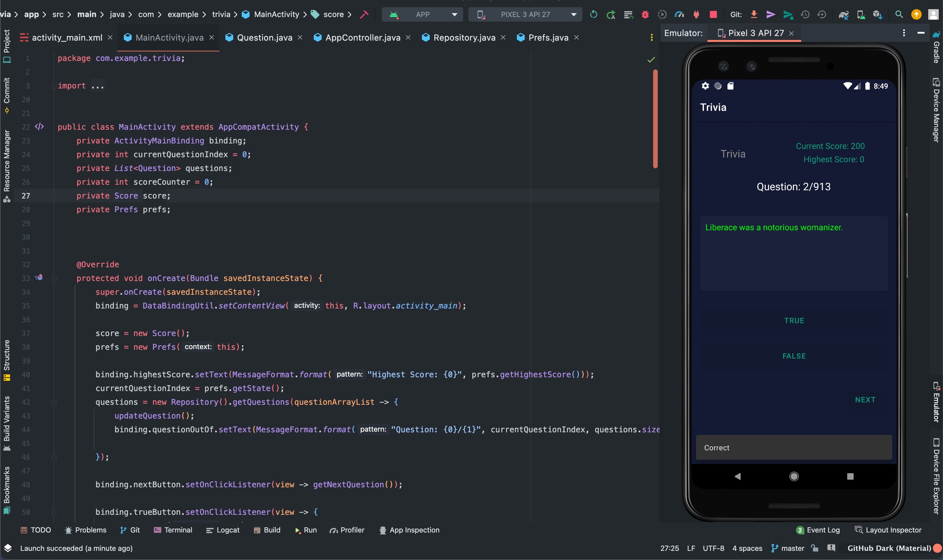Click the Search Everywhere magnifier icon
943x560 pixels.
pyautogui.click(x=899, y=14)
